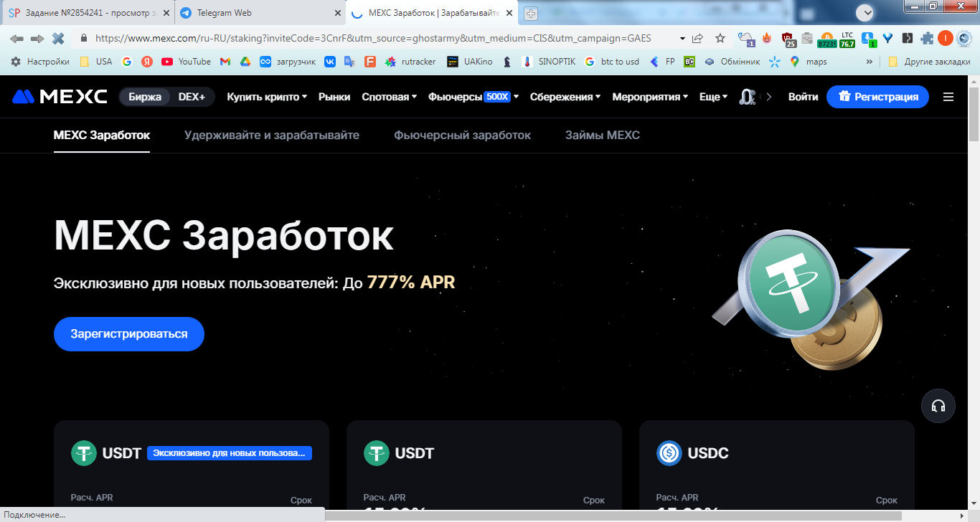Open the weather cloud extension
Screen dimensions: 980x522
coord(746,39)
